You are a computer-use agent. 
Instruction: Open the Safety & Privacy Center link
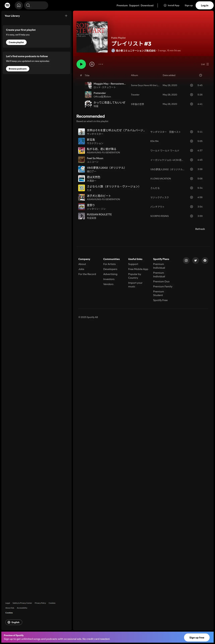[x=22, y=603]
